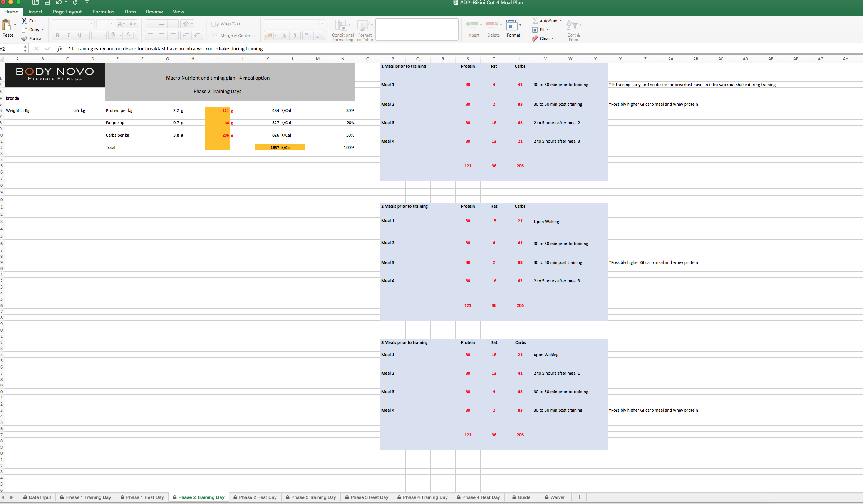Select the 1637 total K/Cal cell
Screen dimensions: 863x504
[x=268, y=147]
